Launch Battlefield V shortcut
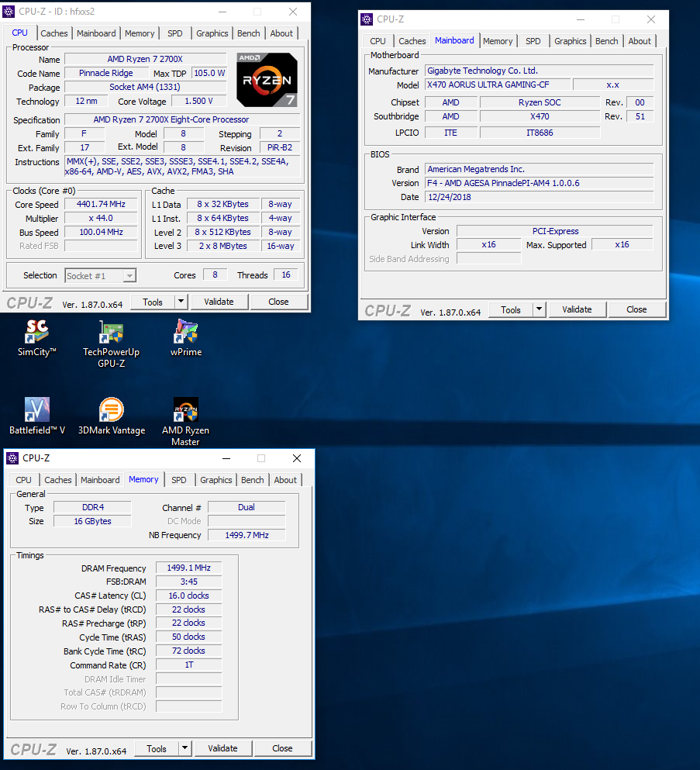 click(36, 416)
